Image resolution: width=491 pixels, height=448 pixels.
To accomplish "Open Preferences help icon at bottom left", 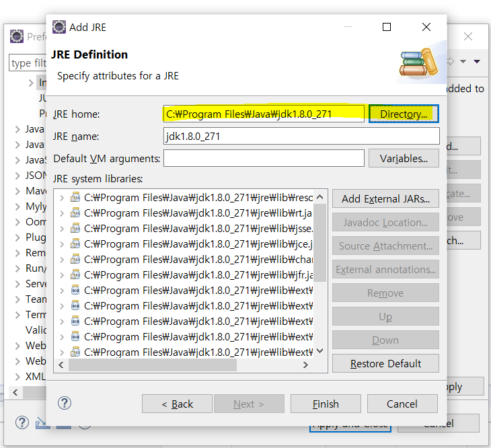I will click(x=22, y=422).
